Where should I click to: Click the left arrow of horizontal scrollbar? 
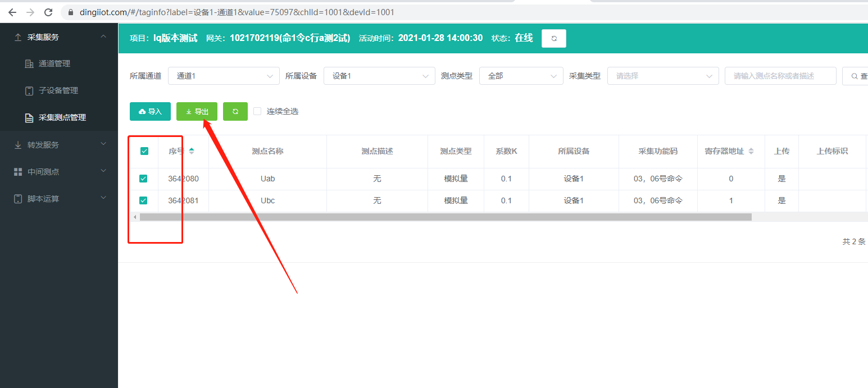(135, 217)
